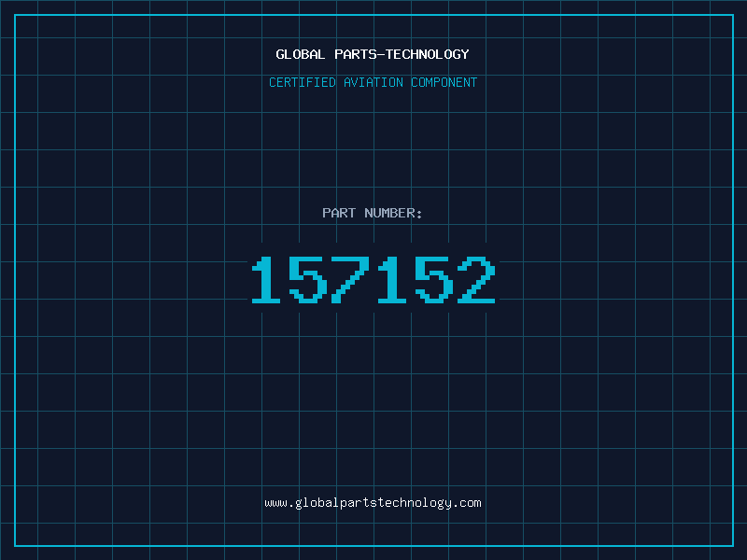Open the www.globalpartstechnology.com link

(373, 503)
